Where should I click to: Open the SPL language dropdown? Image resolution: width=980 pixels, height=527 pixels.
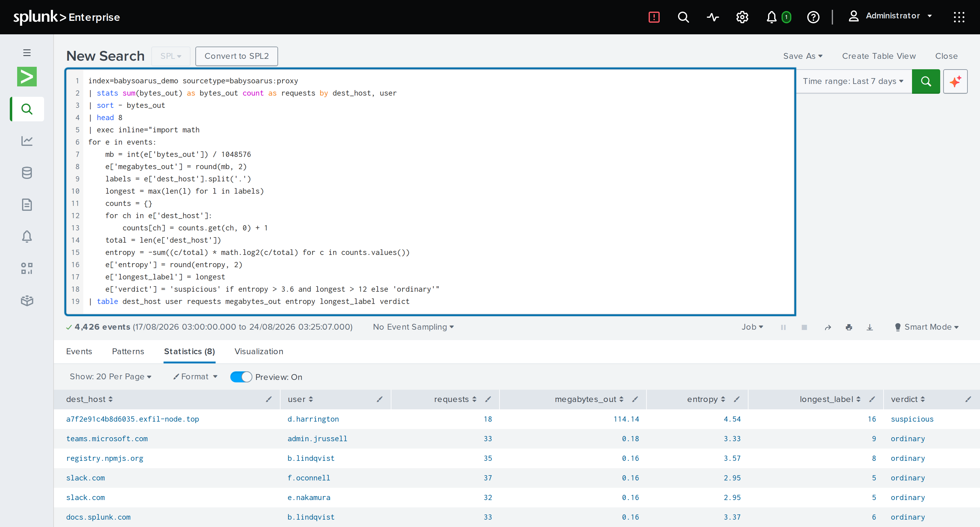coord(171,56)
